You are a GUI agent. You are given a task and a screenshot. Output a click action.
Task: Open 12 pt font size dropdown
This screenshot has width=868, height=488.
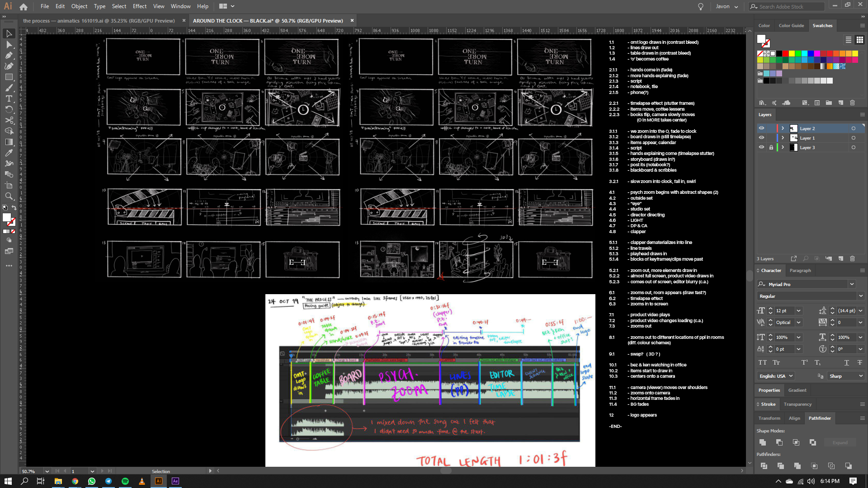798,310
